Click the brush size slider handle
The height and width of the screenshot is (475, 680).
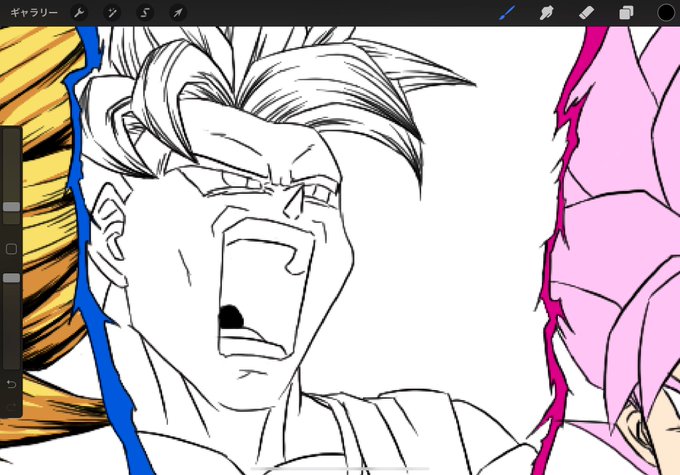pyautogui.click(x=12, y=207)
